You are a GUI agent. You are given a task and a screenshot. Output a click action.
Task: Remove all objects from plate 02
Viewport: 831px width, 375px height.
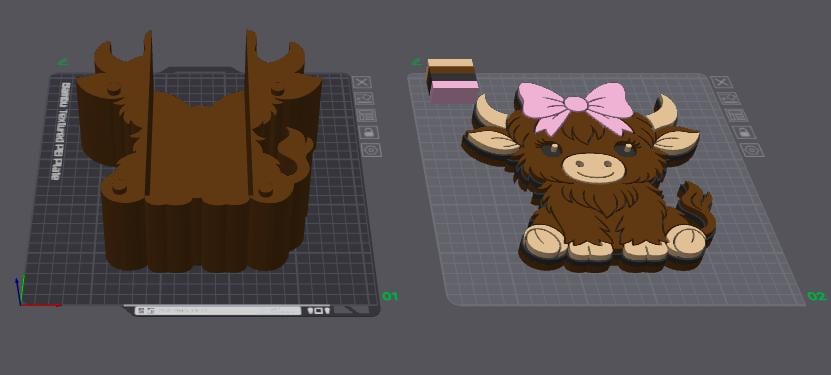coord(721,82)
